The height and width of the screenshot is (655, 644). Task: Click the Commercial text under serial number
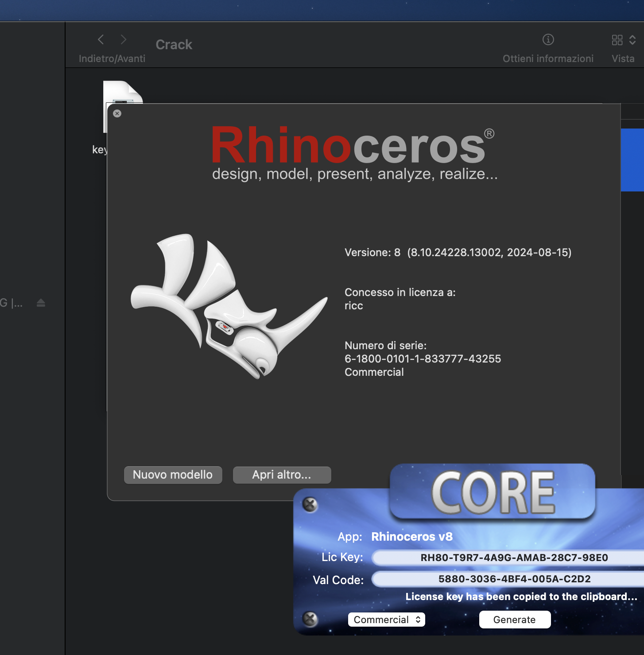[374, 372]
